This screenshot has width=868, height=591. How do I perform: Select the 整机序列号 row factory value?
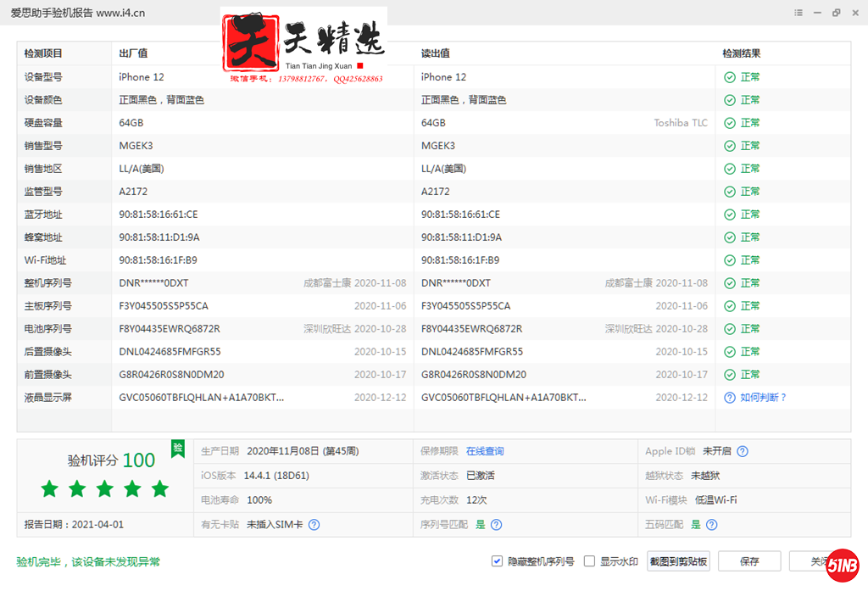153,283
